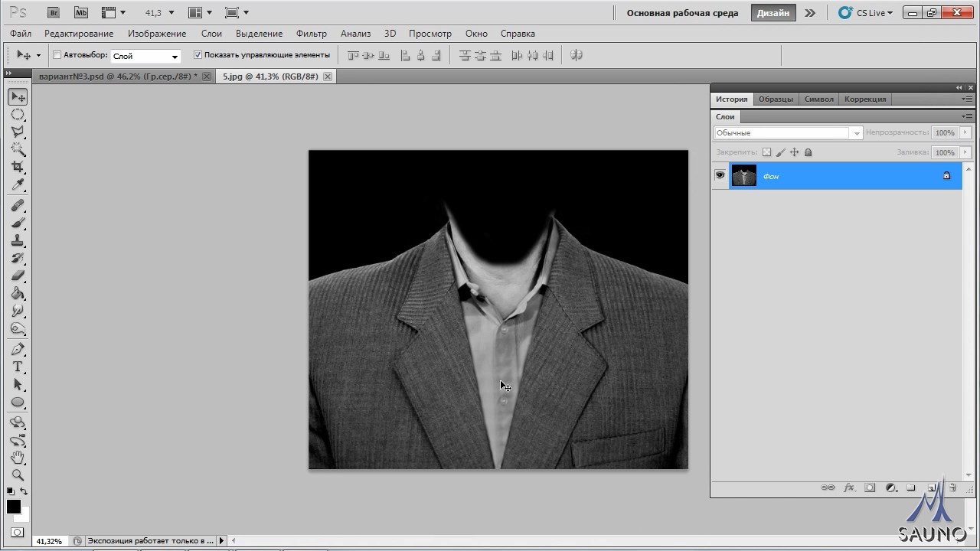The height and width of the screenshot is (551, 980).
Task: Choose the Eraser tool
Action: coord(18,275)
